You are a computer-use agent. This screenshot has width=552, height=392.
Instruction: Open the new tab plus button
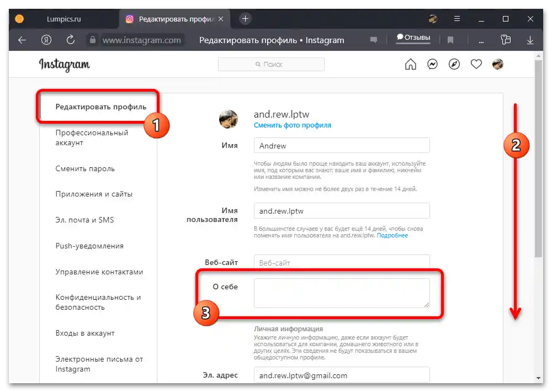click(x=246, y=19)
